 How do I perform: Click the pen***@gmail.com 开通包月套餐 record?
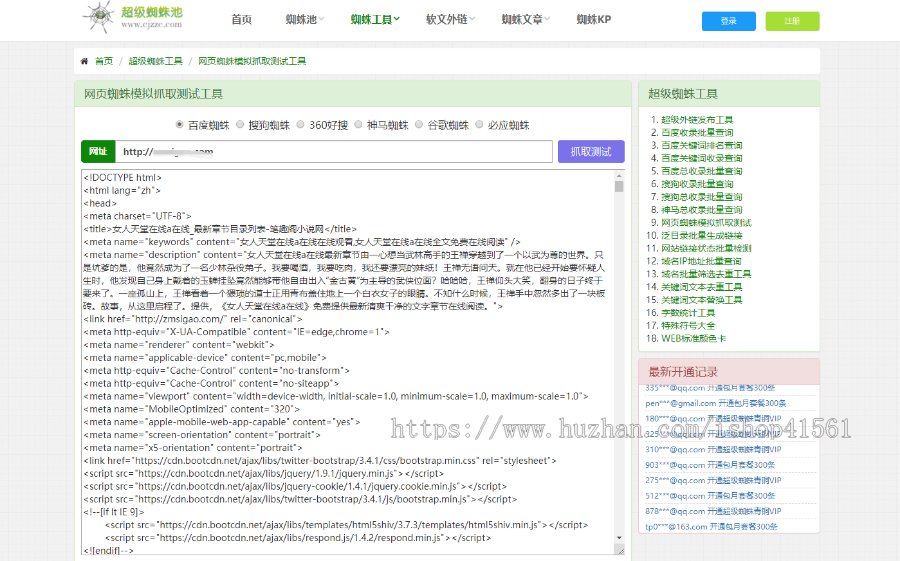click(715, 403)
